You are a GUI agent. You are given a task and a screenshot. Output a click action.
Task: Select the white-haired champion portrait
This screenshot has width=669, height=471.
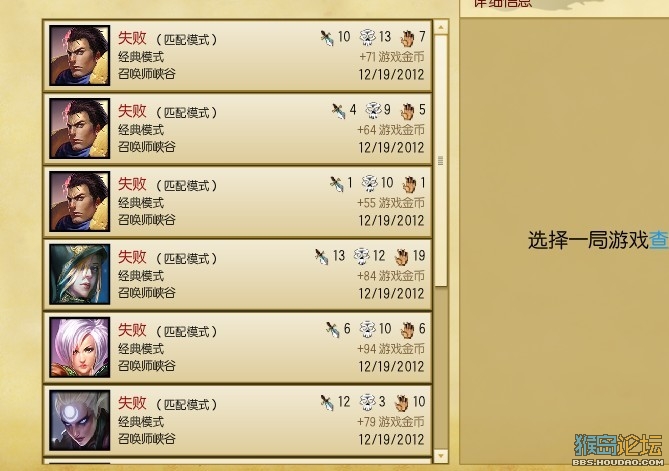tap(80, 347)
